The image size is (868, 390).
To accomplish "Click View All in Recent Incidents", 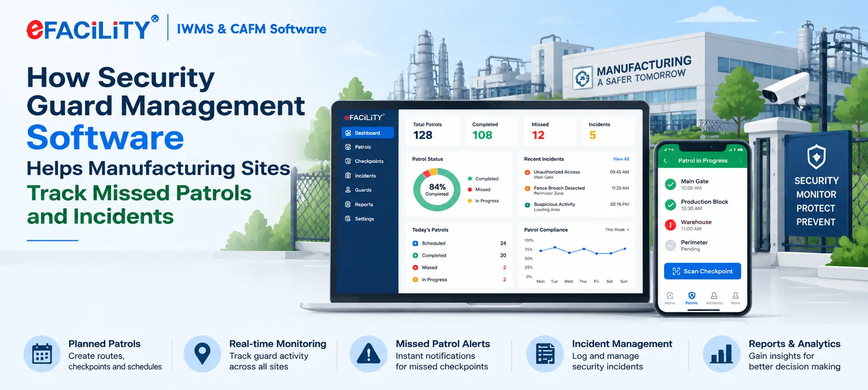I will point(621,159).
